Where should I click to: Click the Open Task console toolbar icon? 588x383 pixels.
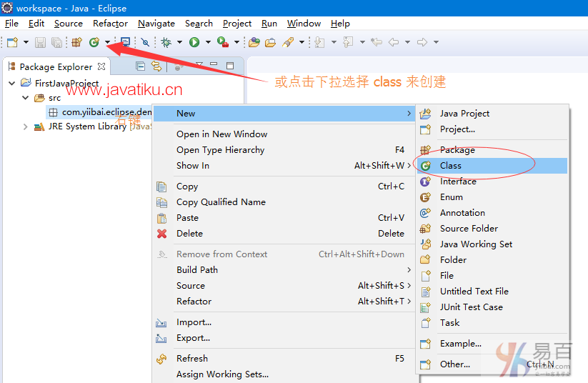click(125, 42)
